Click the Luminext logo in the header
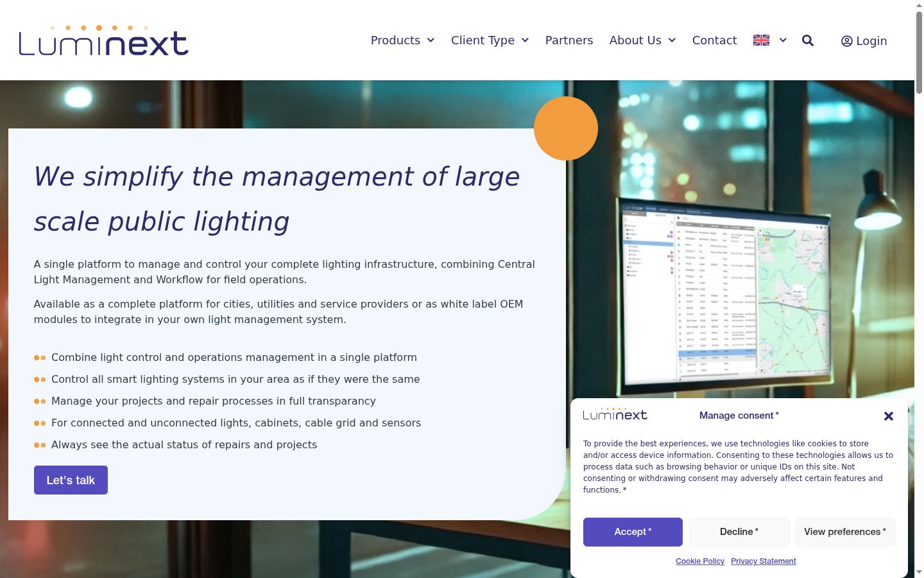Viewport: 924px width, 578px height. point(103,40)
